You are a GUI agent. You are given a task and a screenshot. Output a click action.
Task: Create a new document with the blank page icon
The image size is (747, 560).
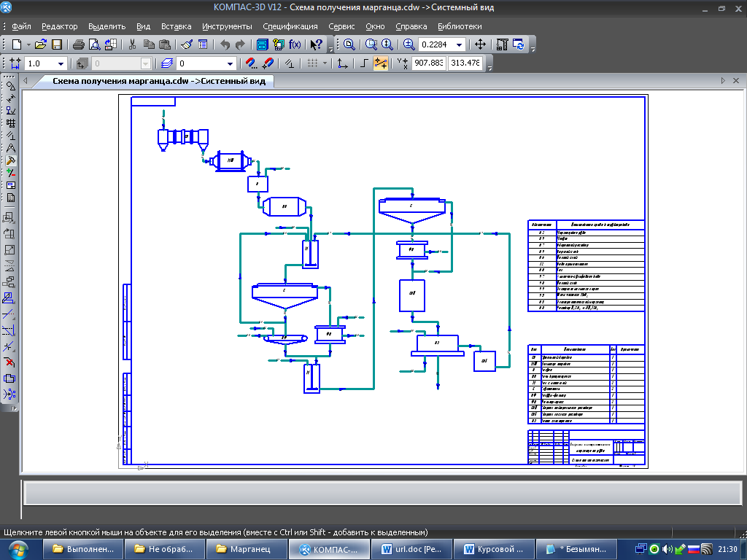(x=17, y=44)
